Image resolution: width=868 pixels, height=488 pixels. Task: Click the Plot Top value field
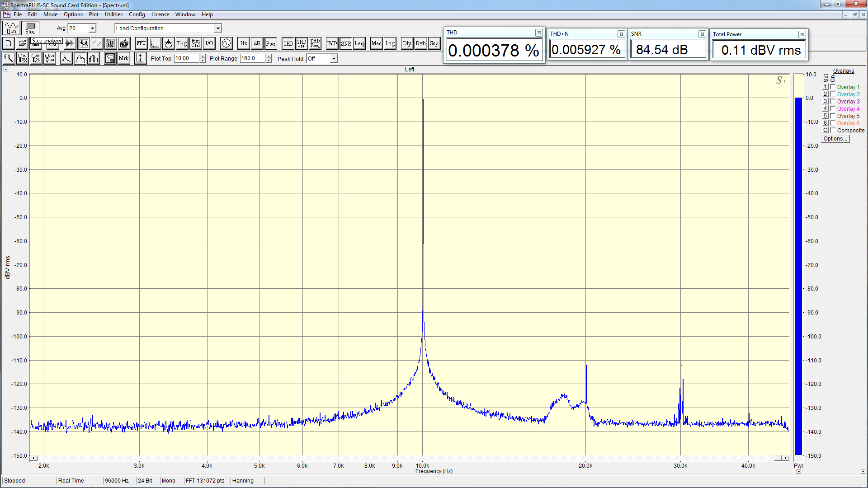pos(186,58)
